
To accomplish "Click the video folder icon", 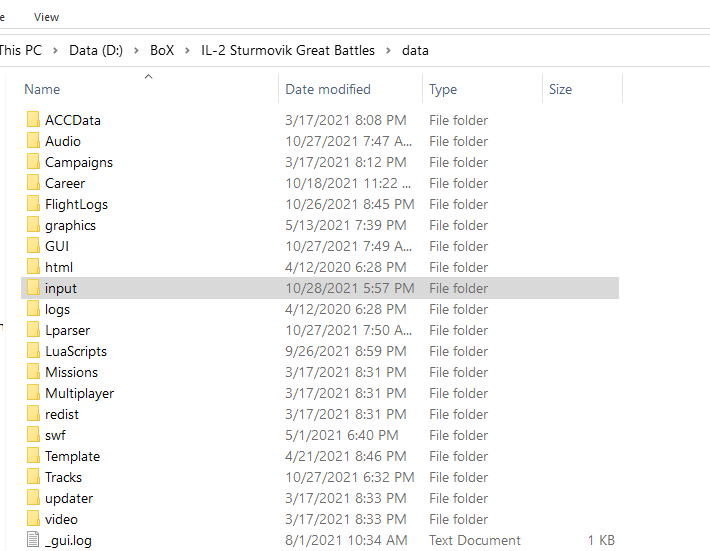I will (32, 519).
